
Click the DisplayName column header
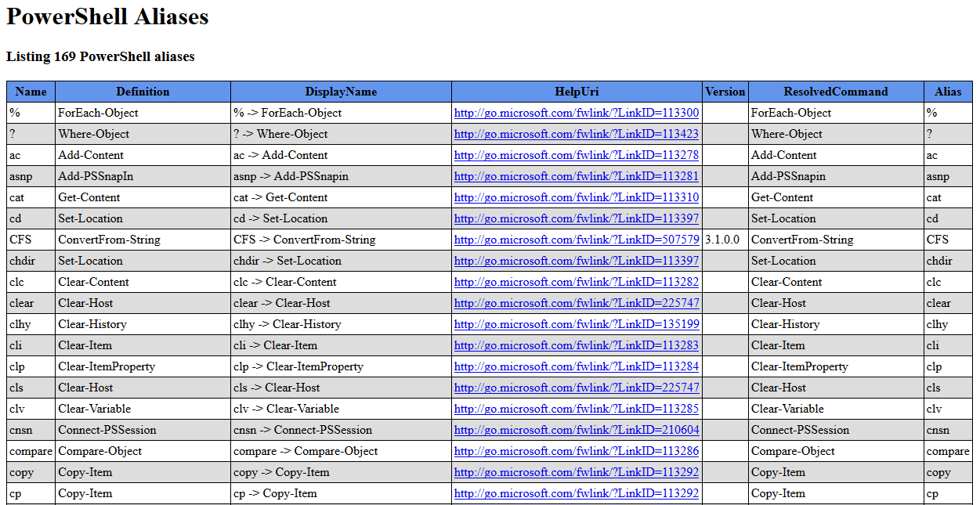(341, 92)
